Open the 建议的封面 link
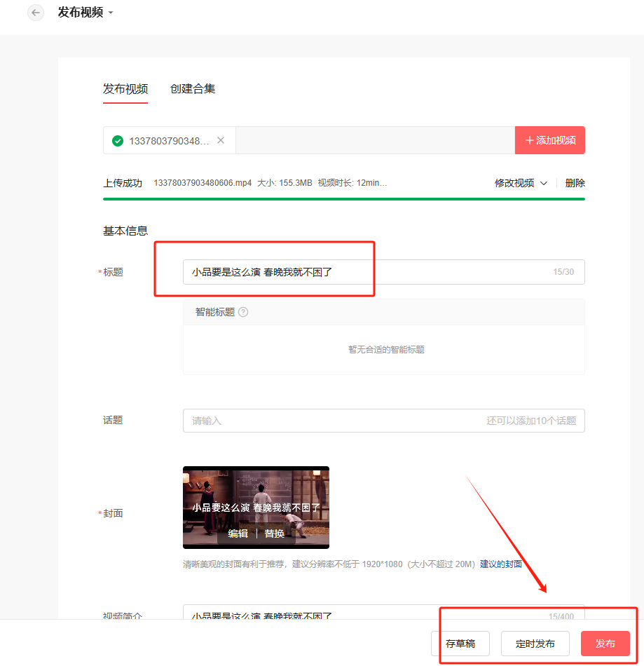 point(501,564)
